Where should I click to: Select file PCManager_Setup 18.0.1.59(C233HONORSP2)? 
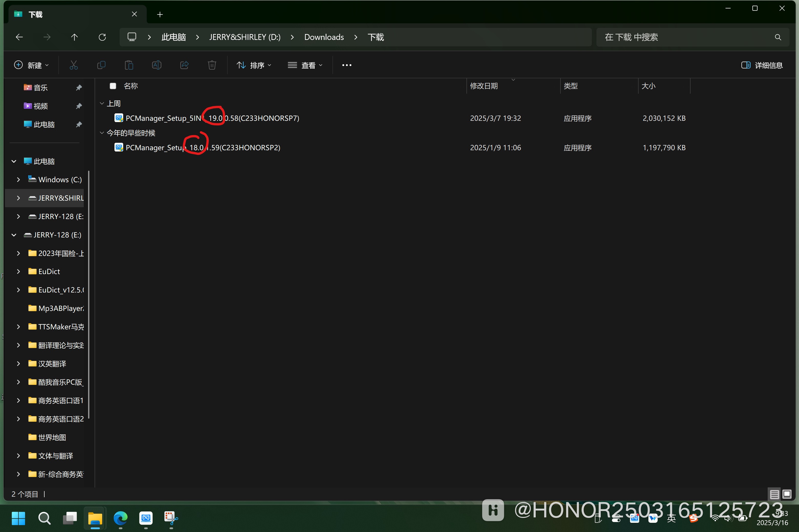tap(203, 148)
